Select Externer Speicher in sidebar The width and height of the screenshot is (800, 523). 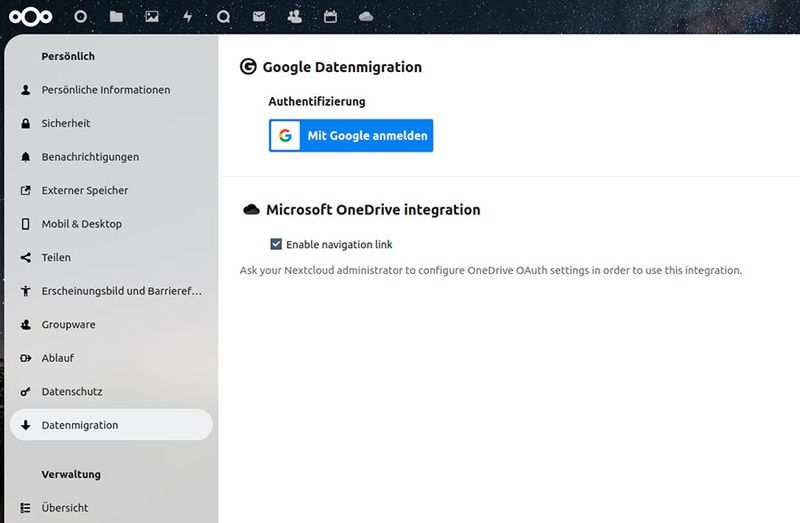[111, 190]
